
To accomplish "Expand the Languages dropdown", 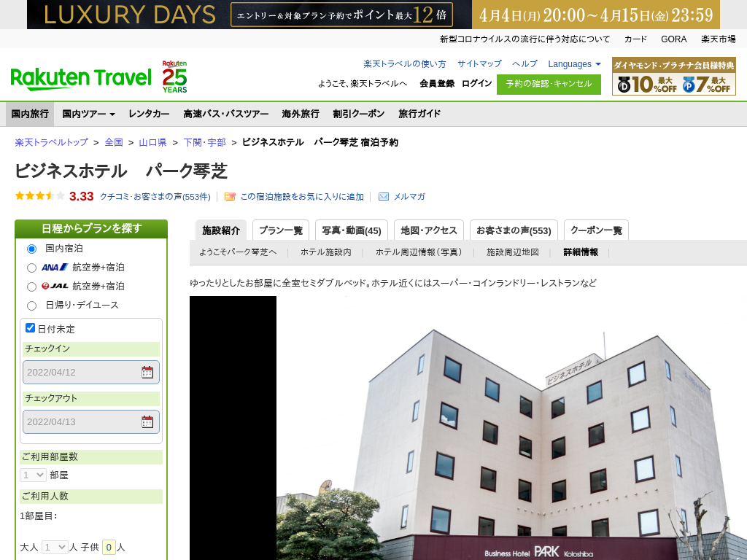I will click(x=574, y=64).
